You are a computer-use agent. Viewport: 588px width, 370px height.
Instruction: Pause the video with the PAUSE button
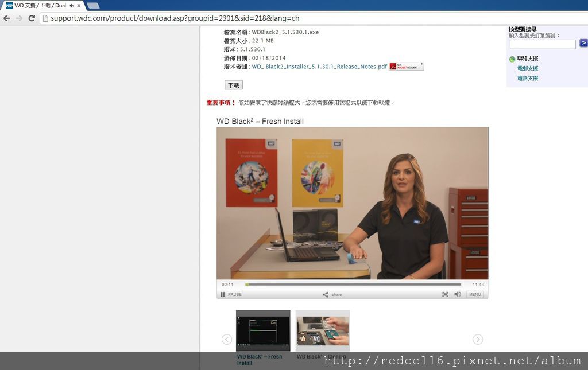click(231, 294)
